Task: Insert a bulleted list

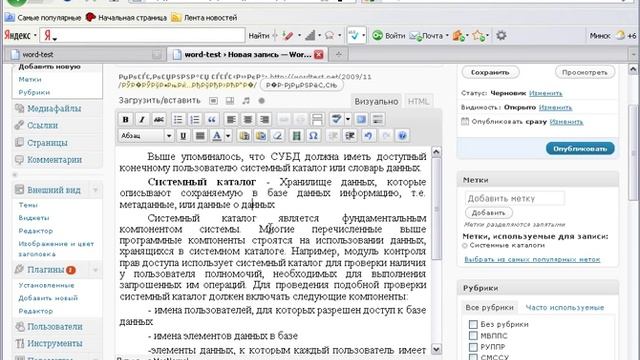Action: 178,119
